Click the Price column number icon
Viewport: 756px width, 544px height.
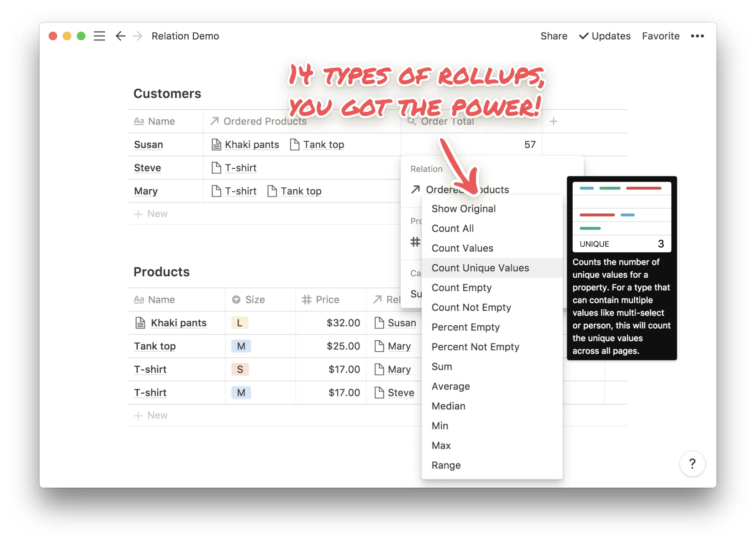[x=307, y=300]
